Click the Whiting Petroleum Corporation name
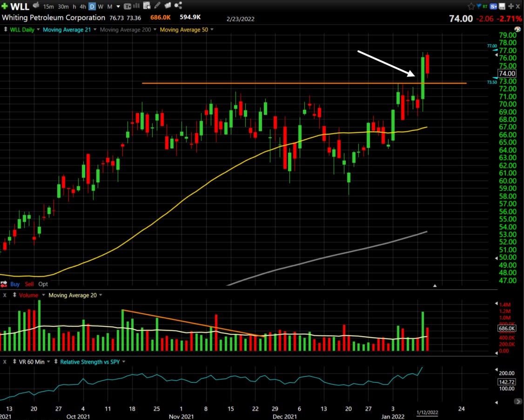 54,18
